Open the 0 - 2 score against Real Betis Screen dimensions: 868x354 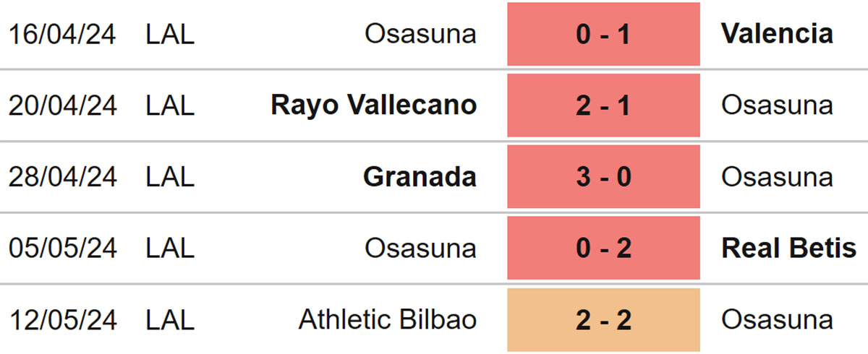(603, 249)
